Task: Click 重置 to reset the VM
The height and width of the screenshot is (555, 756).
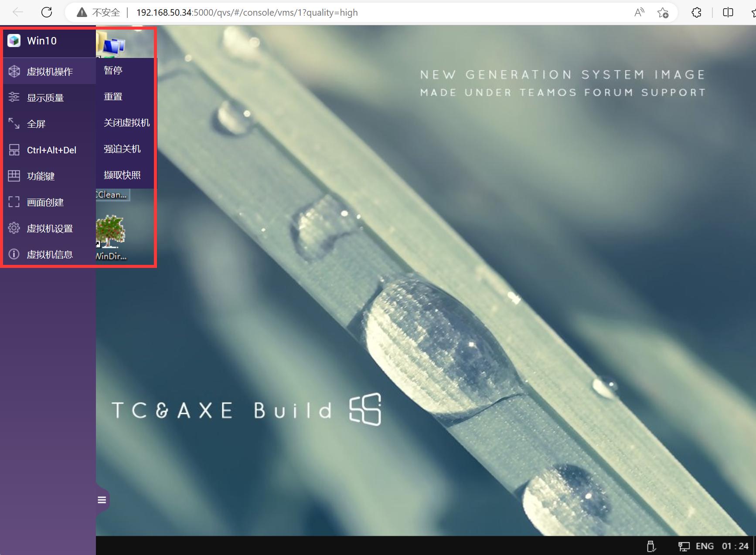Action: tap(112, 96)
